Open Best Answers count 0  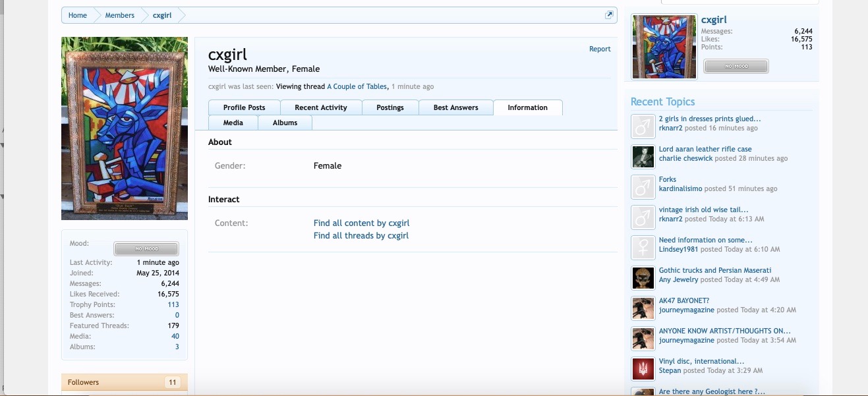tap(177, 315)
